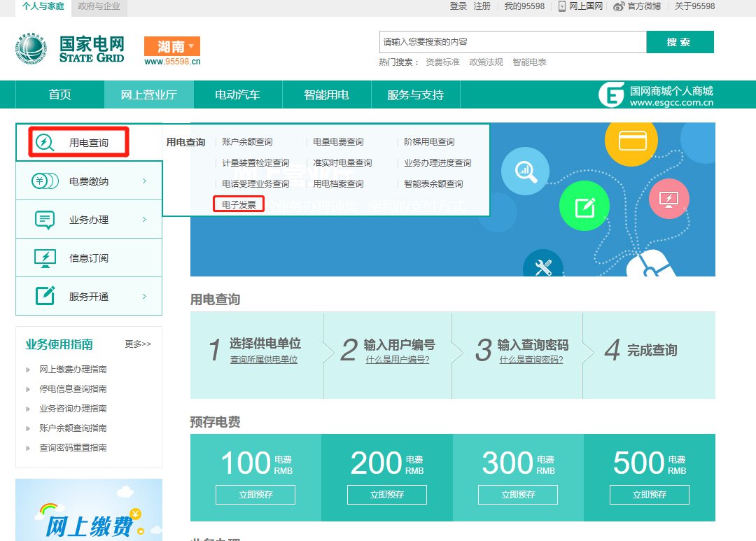Open 智能用电 in the navigation bar

point(326,94)
